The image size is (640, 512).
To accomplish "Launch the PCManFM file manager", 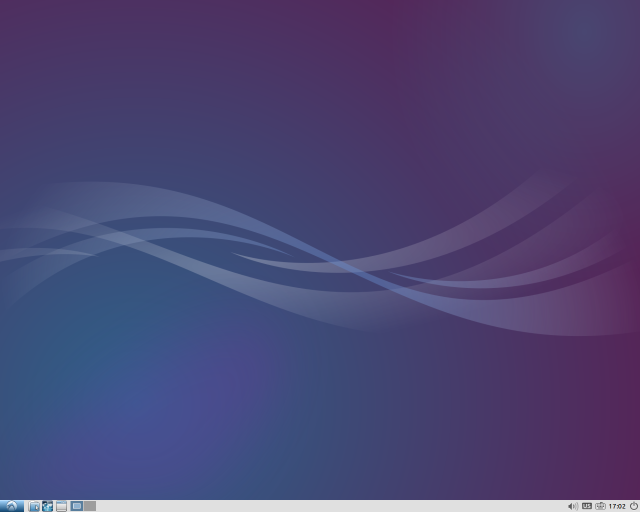I will pyautogui.click(x=34, y=506).
